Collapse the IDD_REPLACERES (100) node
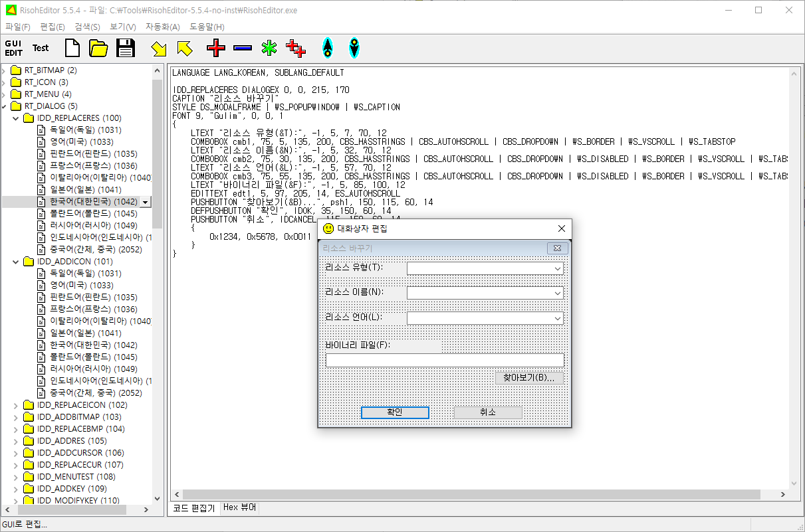Screen dimensions: 805x532 tap(17, 118)
